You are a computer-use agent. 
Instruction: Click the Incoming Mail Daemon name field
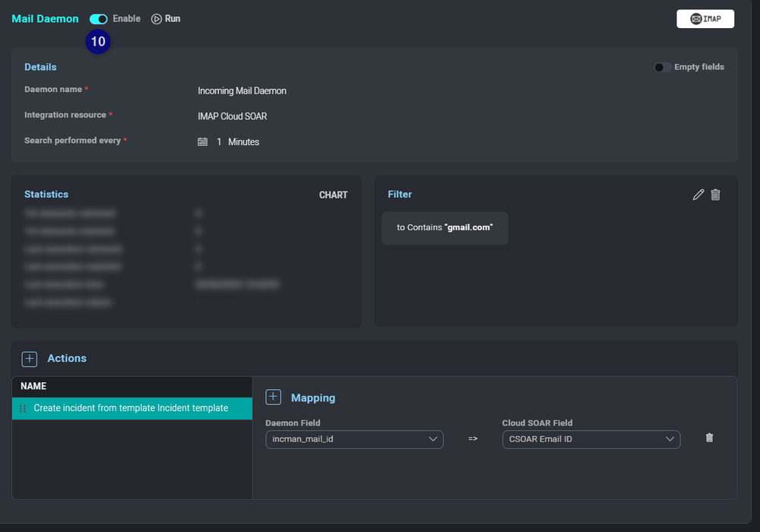point(242,91)
